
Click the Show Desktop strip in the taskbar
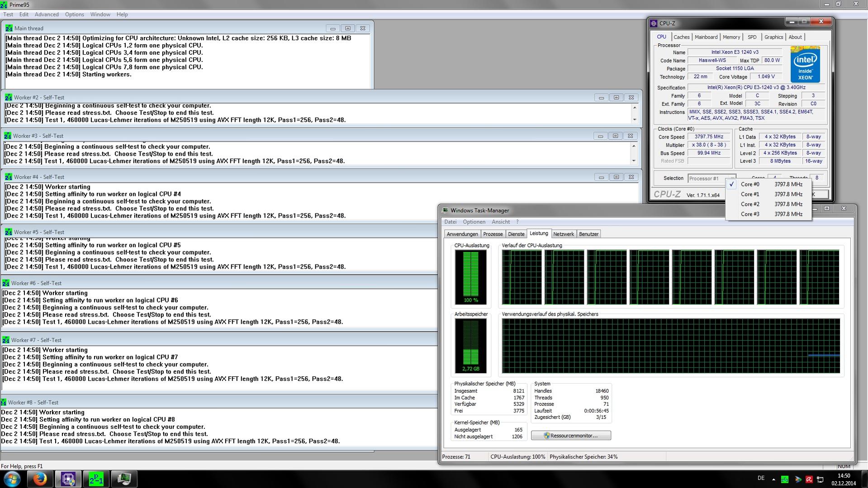(864, 479)
